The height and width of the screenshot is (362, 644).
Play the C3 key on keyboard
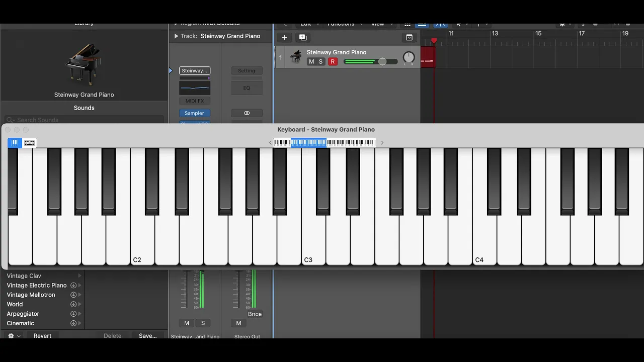point(313,241)
